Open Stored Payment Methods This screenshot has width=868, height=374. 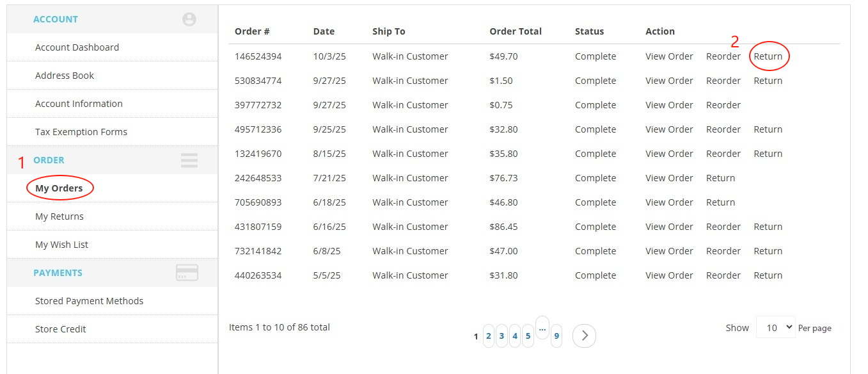(89, 301)
